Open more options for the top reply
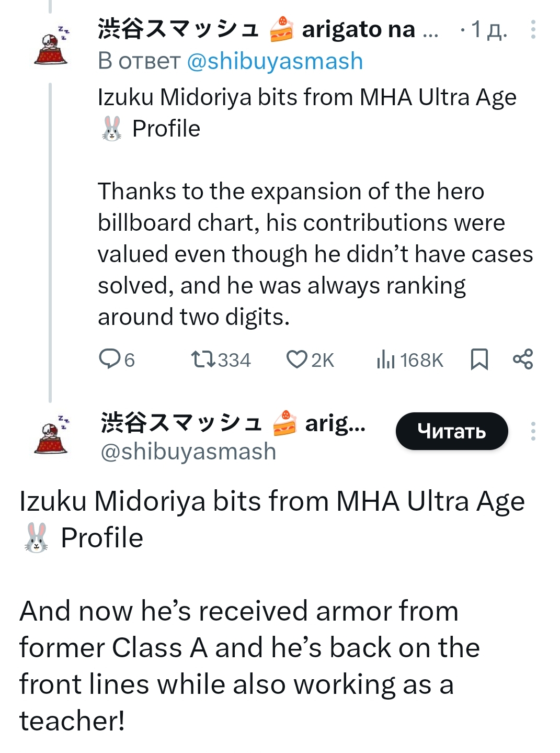Screen dimensions: 560x753 click(x=533, y=29)
